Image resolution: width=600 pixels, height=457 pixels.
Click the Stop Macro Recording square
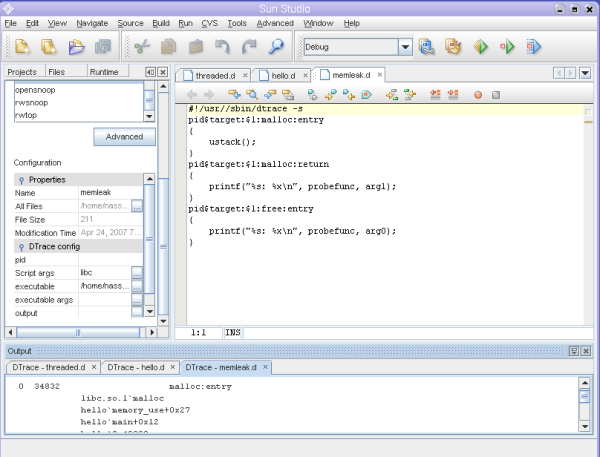[496, 95]
